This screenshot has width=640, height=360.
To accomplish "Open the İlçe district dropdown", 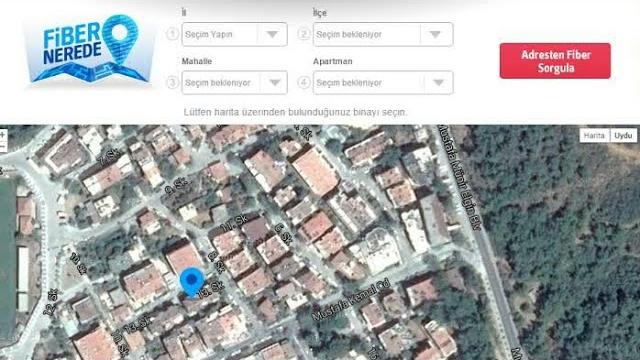I will click(383, 34).
